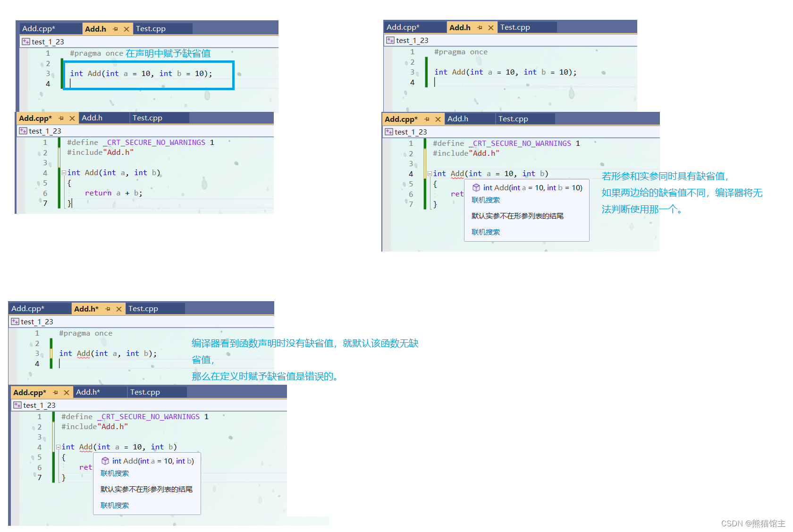Viewport: 793px width, 532px height.
Task: Click 默认实参不在形参列表的结尾 error text in bottom tooltip
Action: coord(146,490)
